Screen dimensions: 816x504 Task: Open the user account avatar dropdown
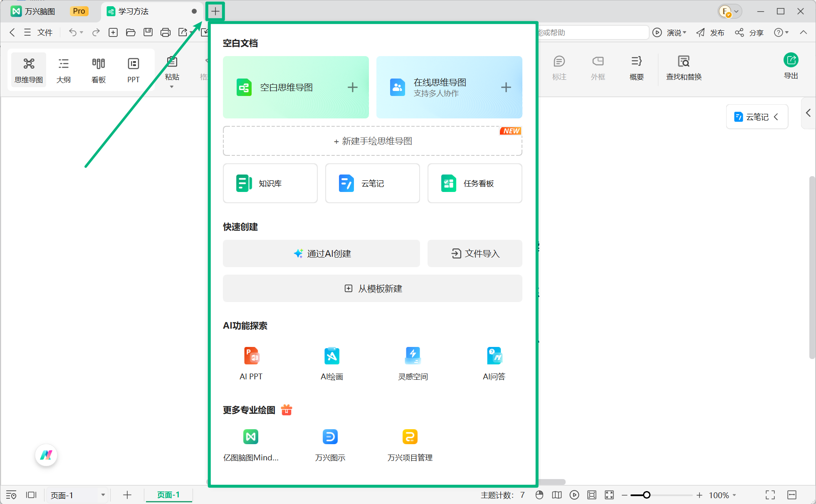pyautogui.click(x=730, y=11)
